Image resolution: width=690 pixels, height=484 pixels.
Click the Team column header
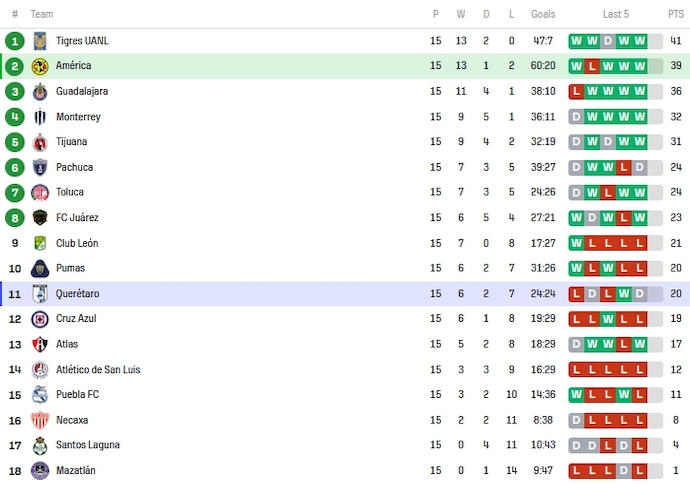pyautogui.click(x=42, y=14)
